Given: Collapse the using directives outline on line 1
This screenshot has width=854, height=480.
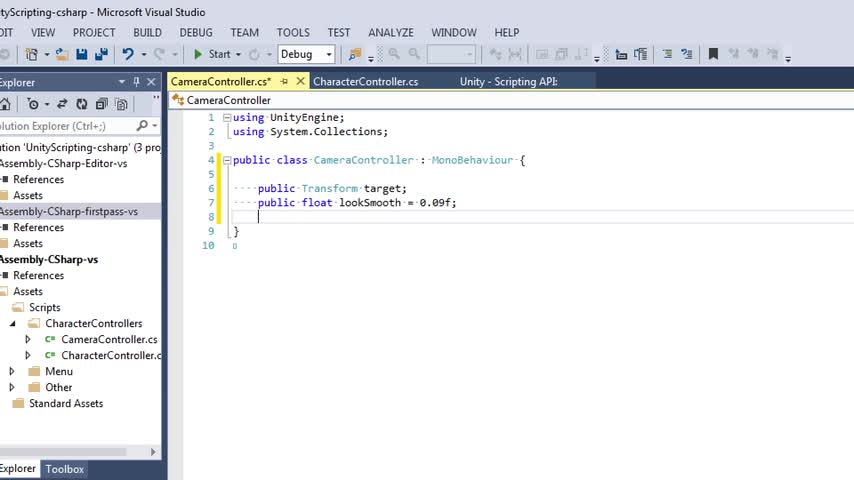Looking at the screenshot, I should [x=227, y=118].
